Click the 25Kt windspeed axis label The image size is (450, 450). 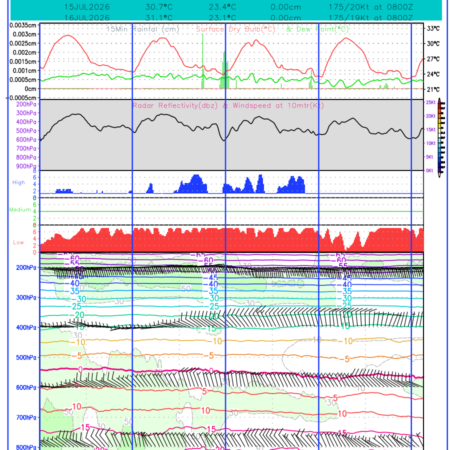tap(430, 102)
